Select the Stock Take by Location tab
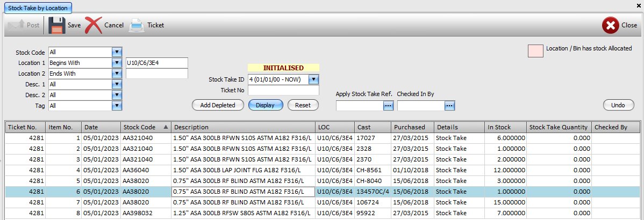Screen dimensions: 644x220 click(38, 8)
